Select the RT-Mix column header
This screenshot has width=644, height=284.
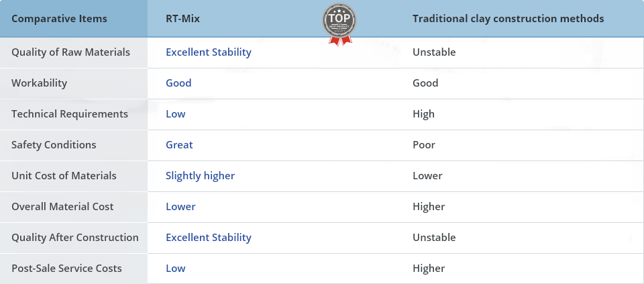click(182, 19)
